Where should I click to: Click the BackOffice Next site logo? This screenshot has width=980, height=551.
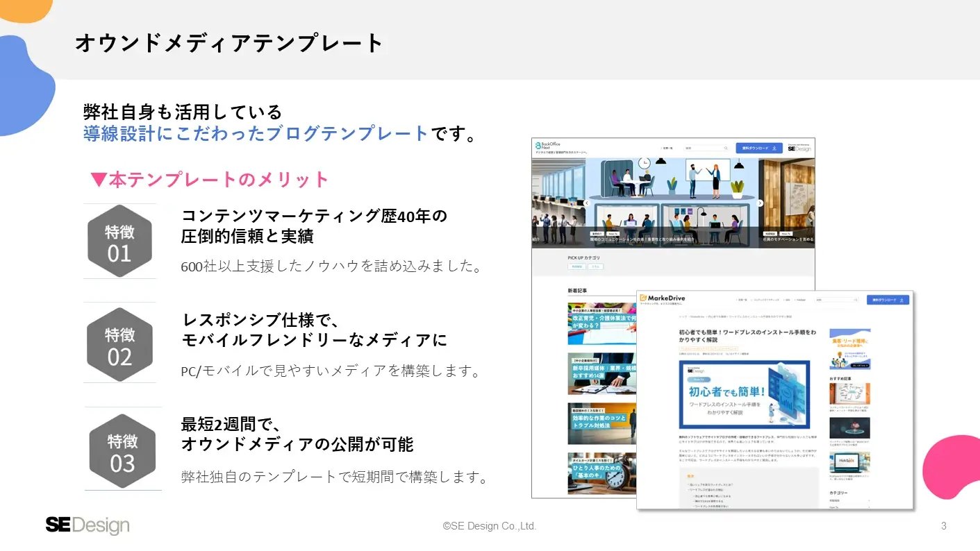549,147
